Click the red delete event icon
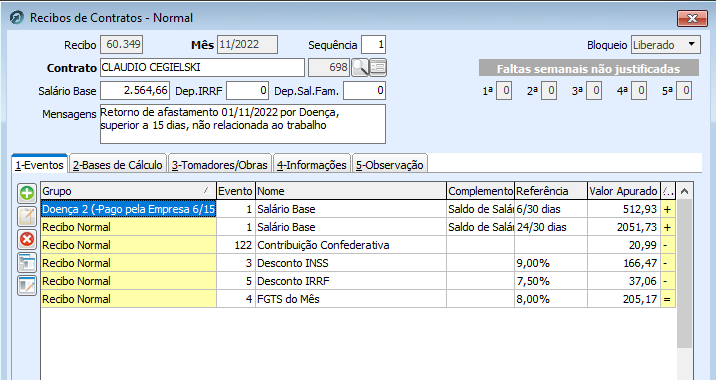 click(27, 239)
